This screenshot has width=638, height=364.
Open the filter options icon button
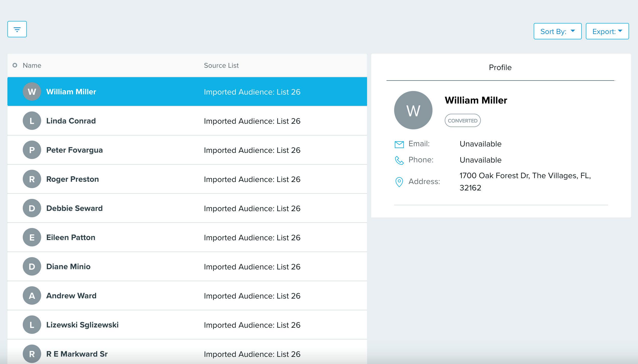coord(17,29)
